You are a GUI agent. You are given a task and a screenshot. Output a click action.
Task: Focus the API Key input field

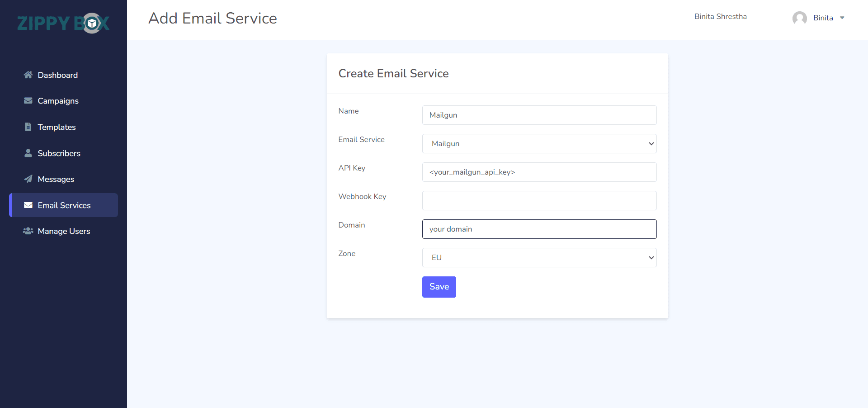(x=539, y=172)
